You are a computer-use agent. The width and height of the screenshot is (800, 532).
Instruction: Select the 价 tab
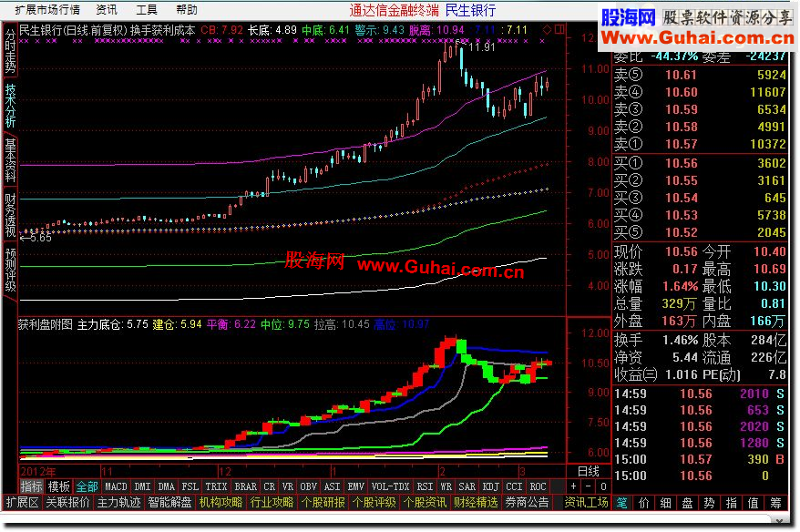(644, 503)
